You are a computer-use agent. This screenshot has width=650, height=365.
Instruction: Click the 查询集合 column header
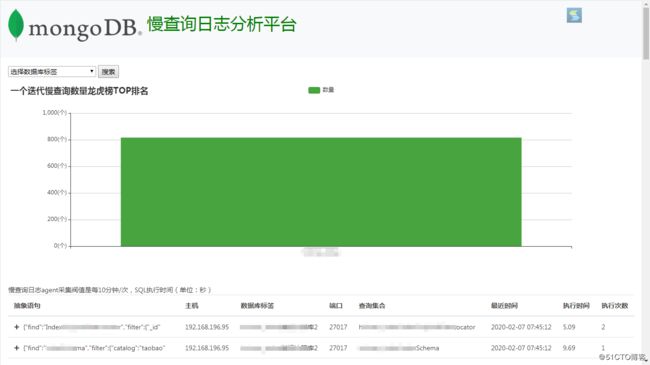tap(372, 306)
